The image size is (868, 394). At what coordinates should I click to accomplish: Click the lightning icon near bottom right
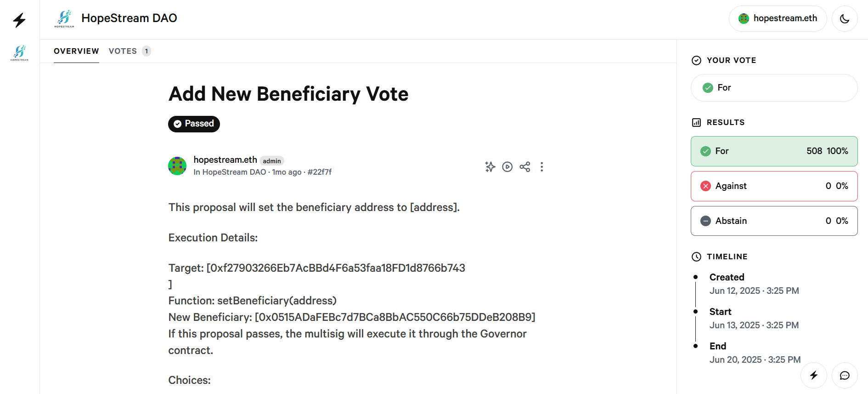[x=814, y=375]
